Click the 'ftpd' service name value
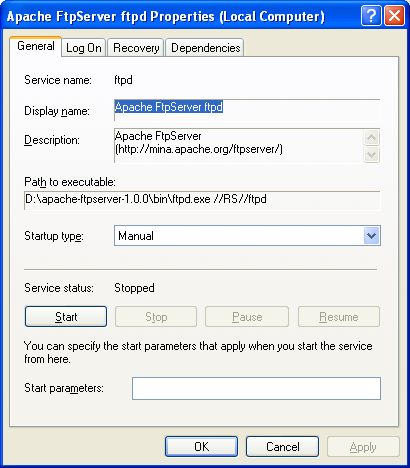This screenshot has width=410, height=468. [x=123, y=80]
